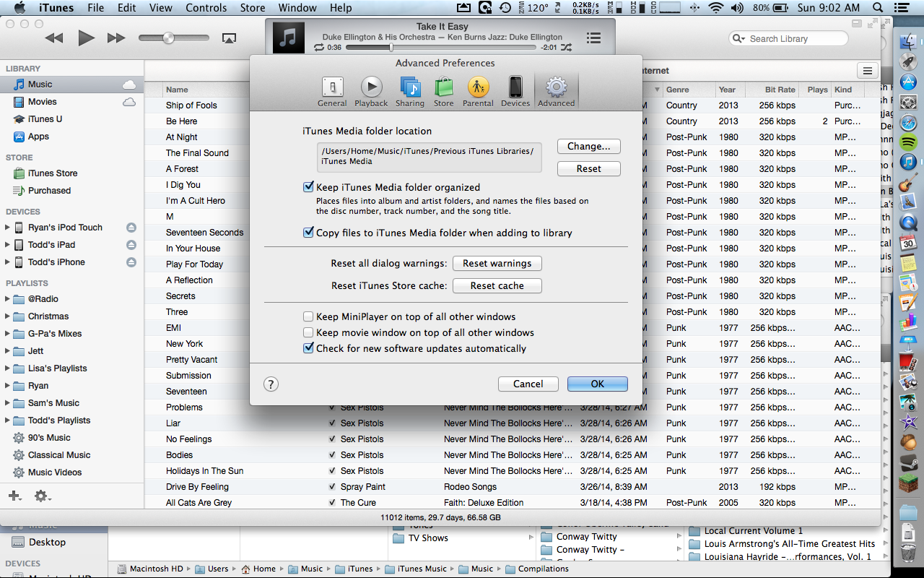Click the Reset cache button
924x578 pixels.
click(x=497, y=286)
